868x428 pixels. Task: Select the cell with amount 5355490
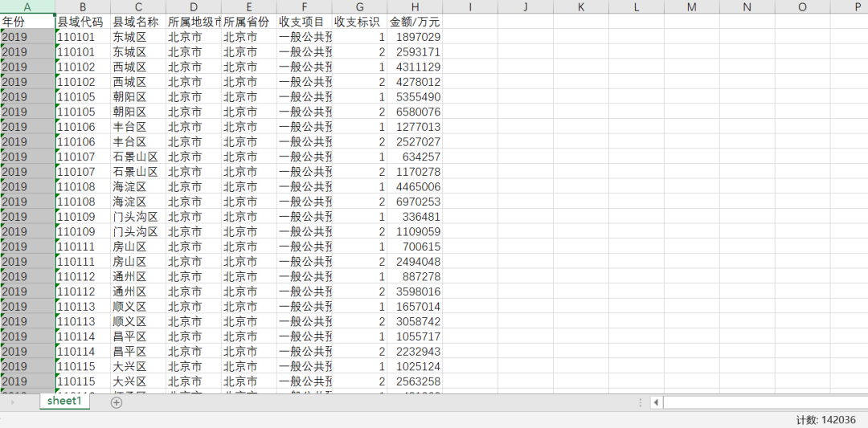point(416,97)
